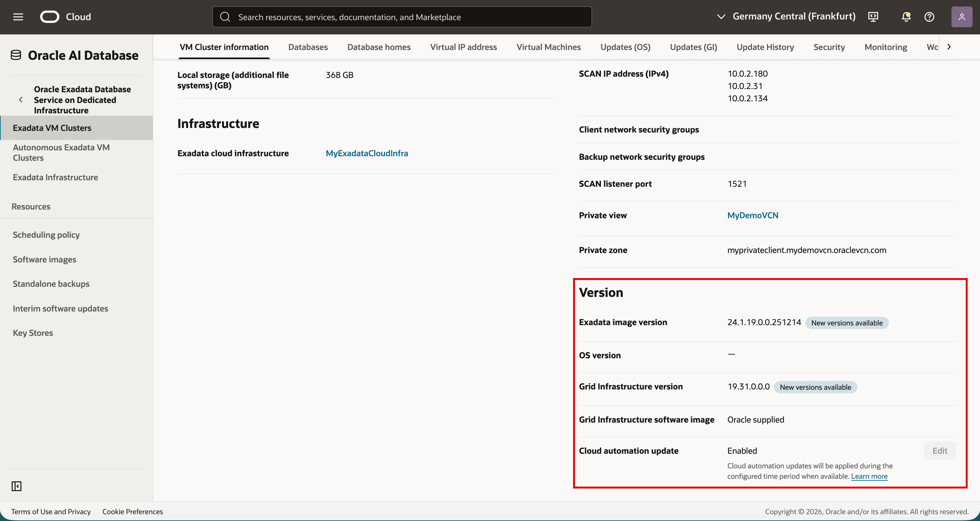980x521 pixels.
Task: Click the Oracle AI Database title
Action: tap(83, 55)
